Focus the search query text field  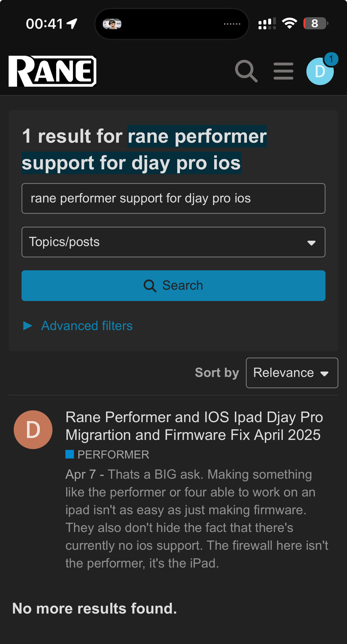click(173, 198)
